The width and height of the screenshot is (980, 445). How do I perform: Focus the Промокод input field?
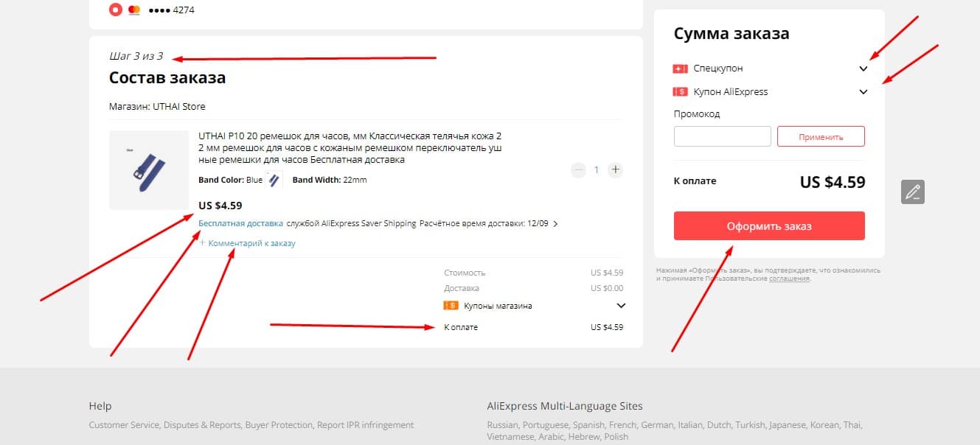click(x=723, y=136)
